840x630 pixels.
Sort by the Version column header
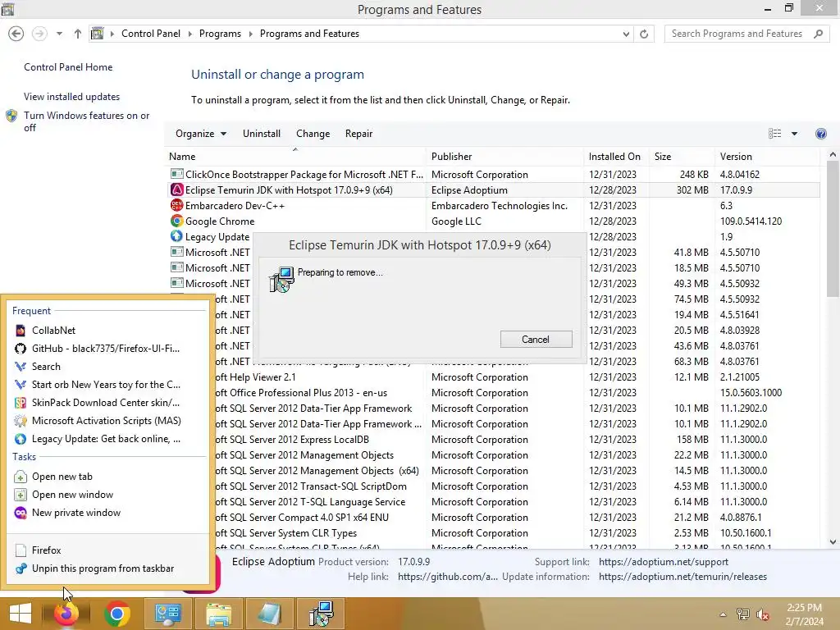click(x=768, y=157)
